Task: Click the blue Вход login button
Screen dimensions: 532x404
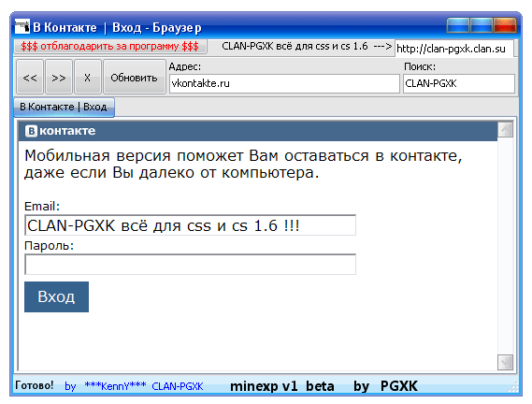Action: pos(56,296)
